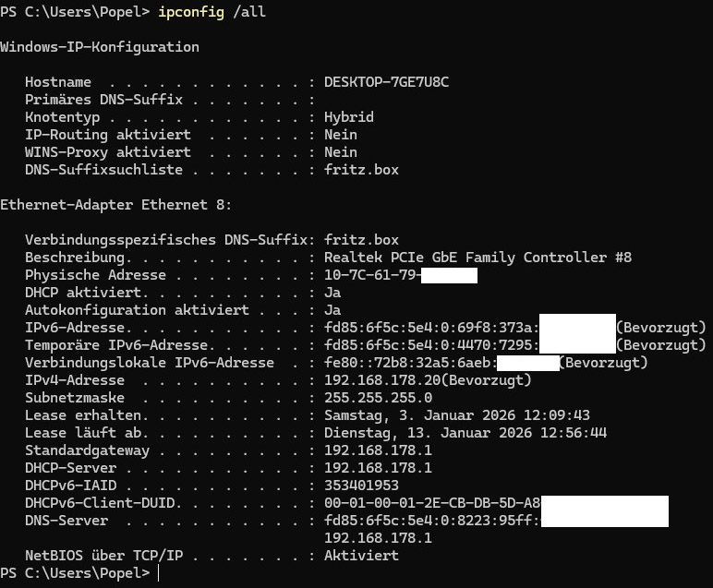
Task: Click the physical address starting with 10-7C-61-79
Action: coord(401,275)
